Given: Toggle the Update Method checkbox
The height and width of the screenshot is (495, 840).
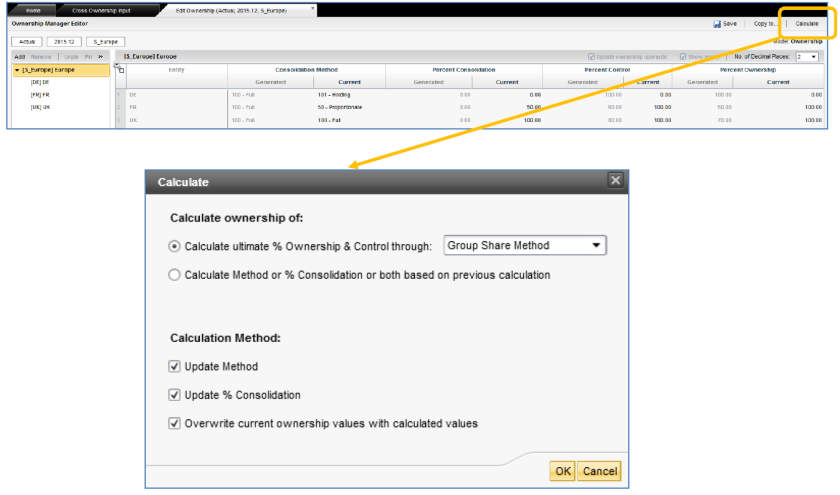Looking at the screenshot, I should click(x=175, y=367).
